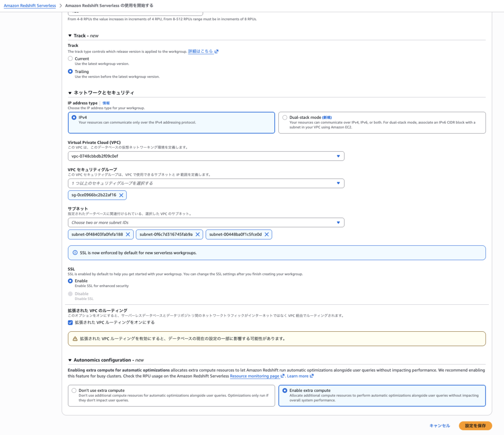
Task: Toggle 拡張された VPC ルーティングをオンにする checkbox
Action: [x=70, y=322]
